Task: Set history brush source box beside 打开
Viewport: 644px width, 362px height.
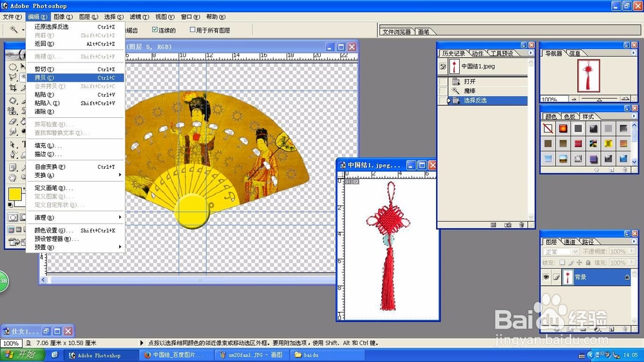Action: coord(443,81)
